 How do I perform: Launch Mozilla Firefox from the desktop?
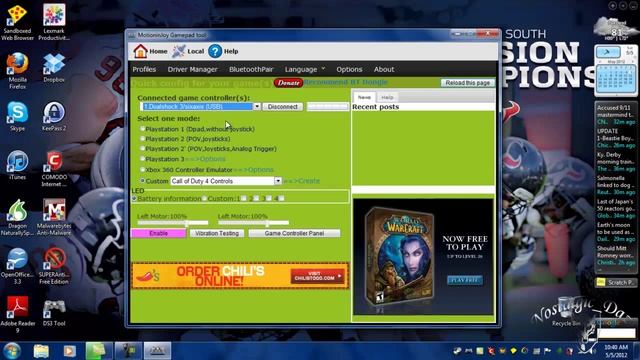[17, 71]
